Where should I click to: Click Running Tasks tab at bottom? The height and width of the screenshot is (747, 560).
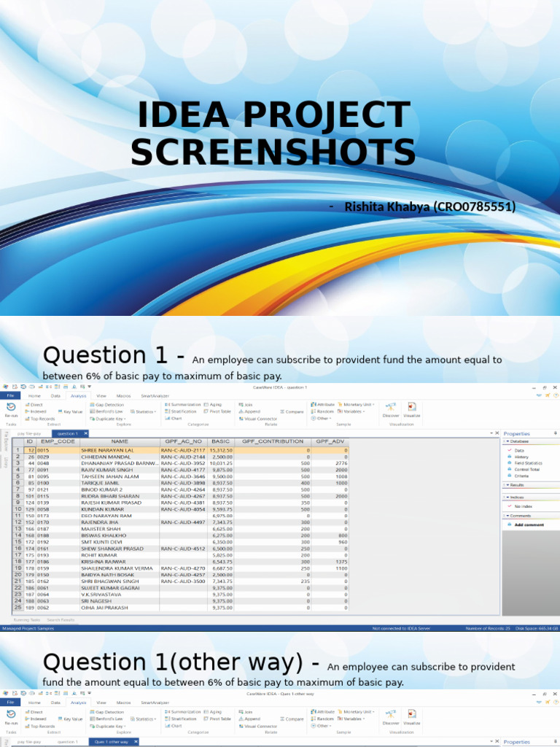(27, 620)
